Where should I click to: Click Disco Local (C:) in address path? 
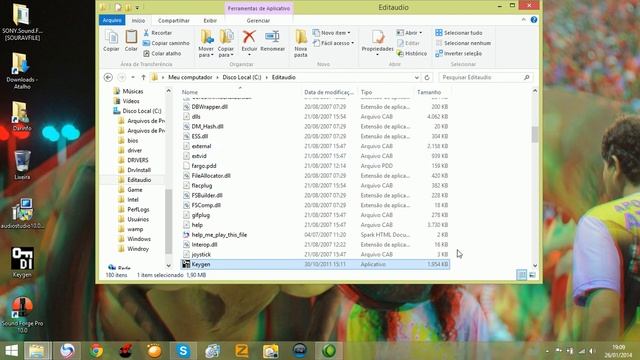coord(242,77)
